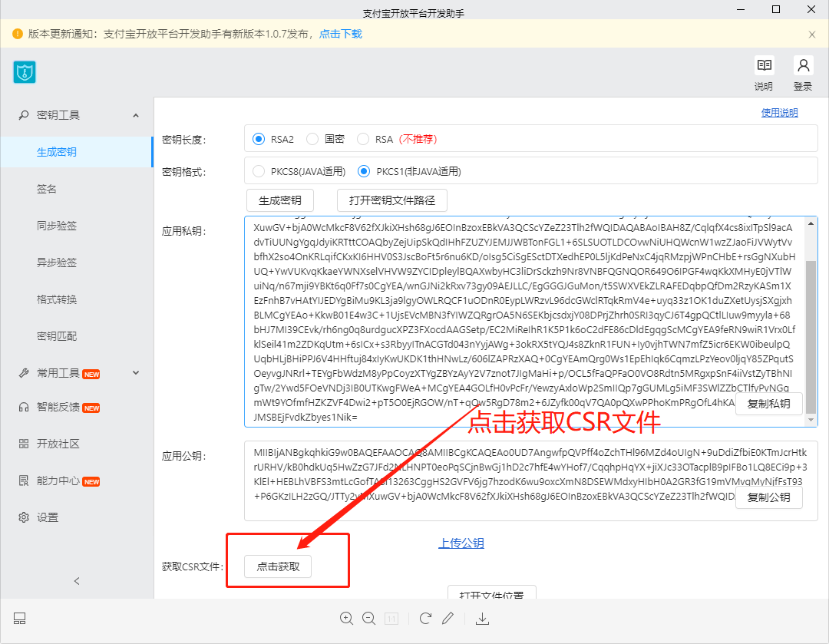This screenshot has width=829, height=644.
Task: Select PKCS1(非JAVA适用) key format
Action: pos(364,171)
